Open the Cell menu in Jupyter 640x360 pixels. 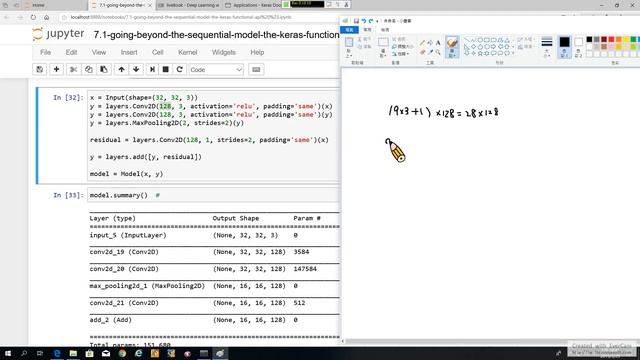click(x=158, y=52)
